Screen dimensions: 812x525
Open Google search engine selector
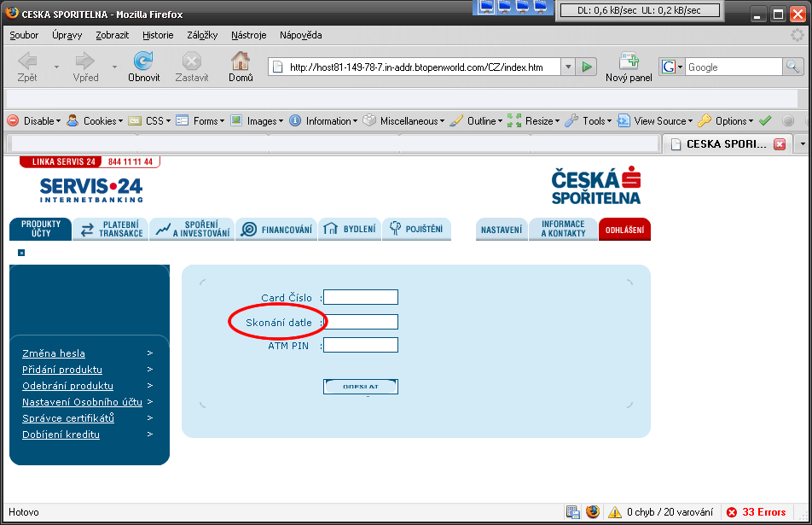click(671, 67)
